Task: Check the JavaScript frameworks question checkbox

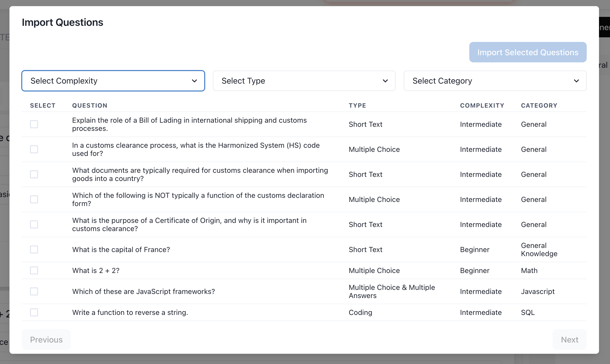Action: (x=34, y=291)
